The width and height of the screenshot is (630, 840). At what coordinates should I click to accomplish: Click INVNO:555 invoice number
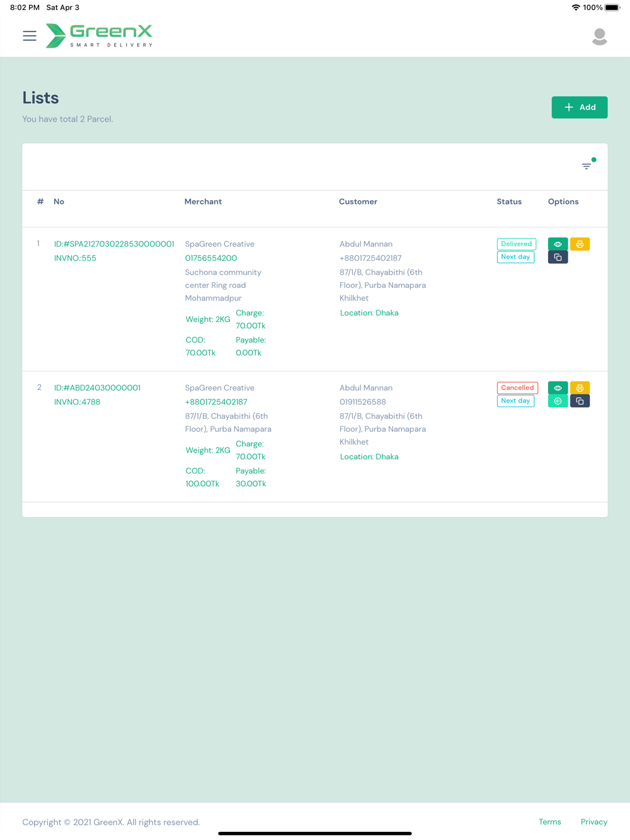[75, 258]
